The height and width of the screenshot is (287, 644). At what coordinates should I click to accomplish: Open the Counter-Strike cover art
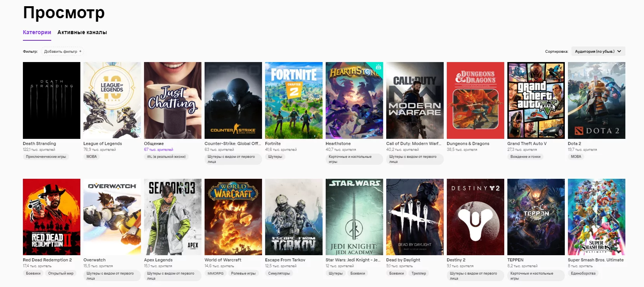233,100
